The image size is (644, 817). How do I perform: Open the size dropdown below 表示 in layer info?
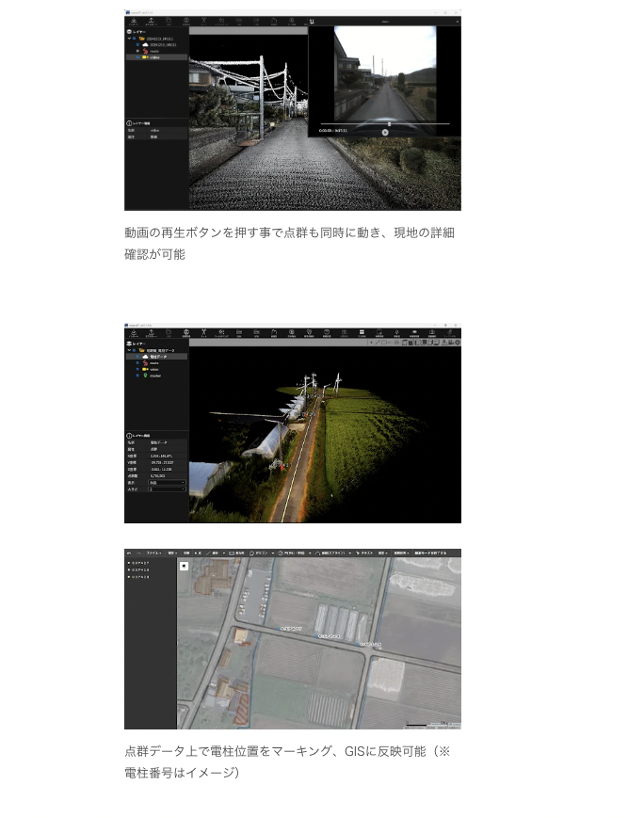point(168,489)
